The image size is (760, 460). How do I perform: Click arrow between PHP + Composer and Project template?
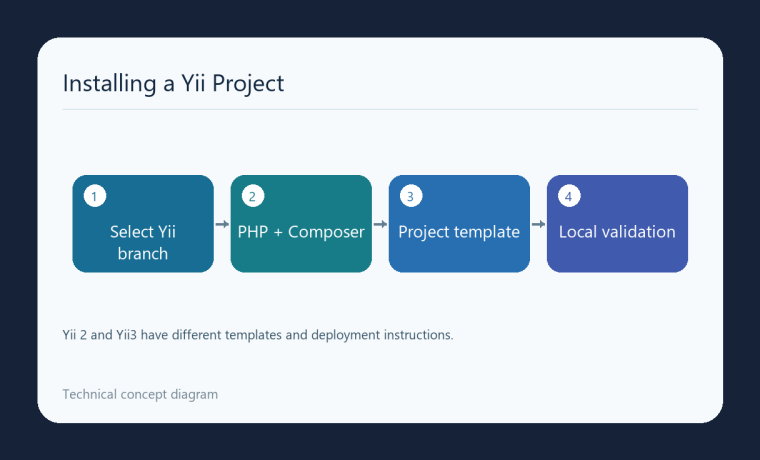(380, 224)
